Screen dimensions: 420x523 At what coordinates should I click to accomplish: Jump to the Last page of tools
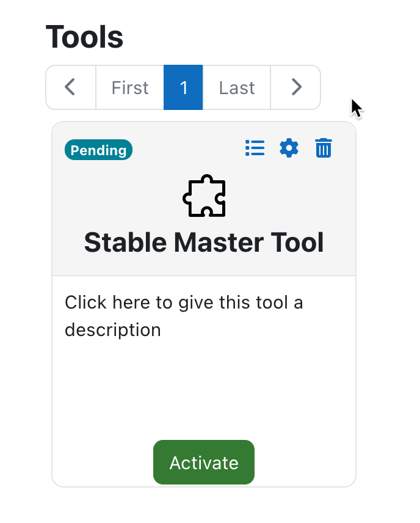(237, 87)
